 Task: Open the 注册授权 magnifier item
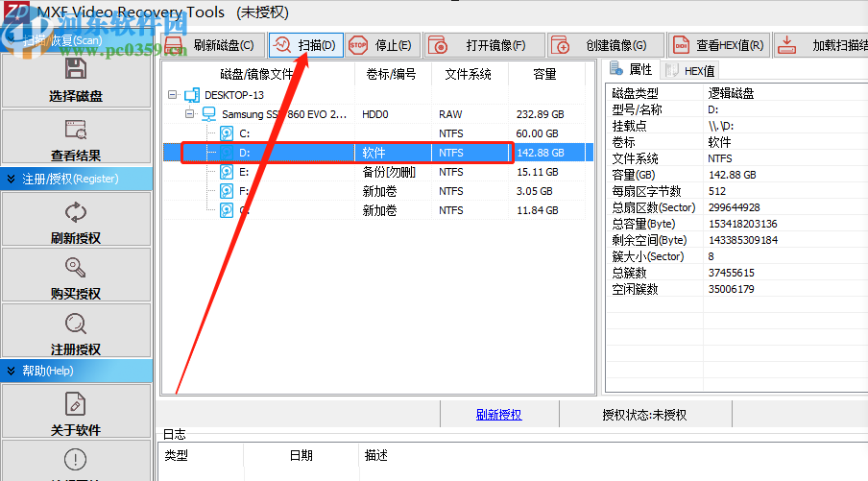click(x=76, y=330)
